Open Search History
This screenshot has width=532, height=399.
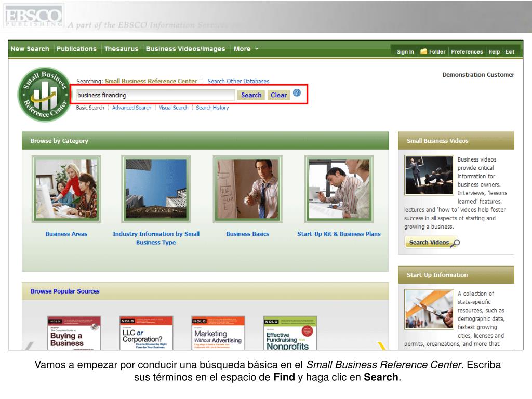pos(212,108)
